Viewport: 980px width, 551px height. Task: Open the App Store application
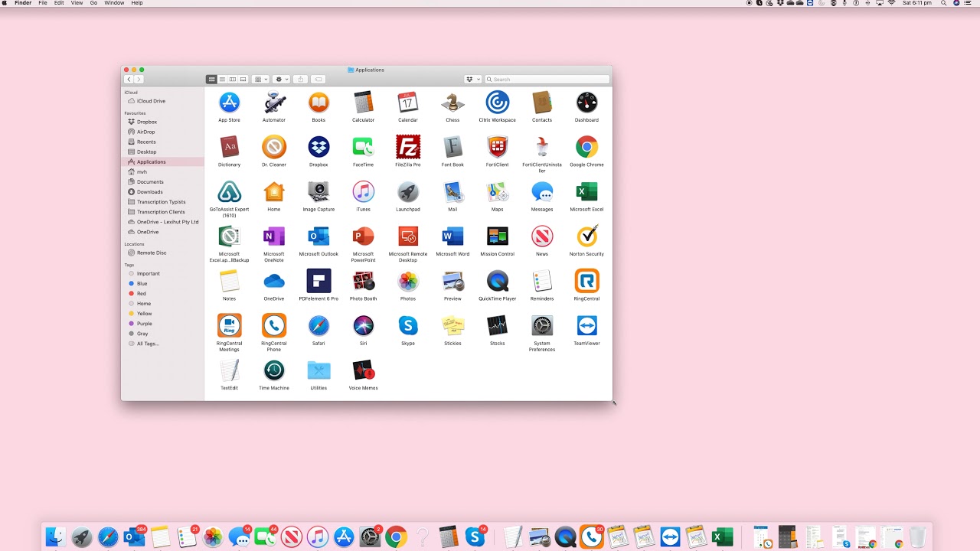coord(229,103)
